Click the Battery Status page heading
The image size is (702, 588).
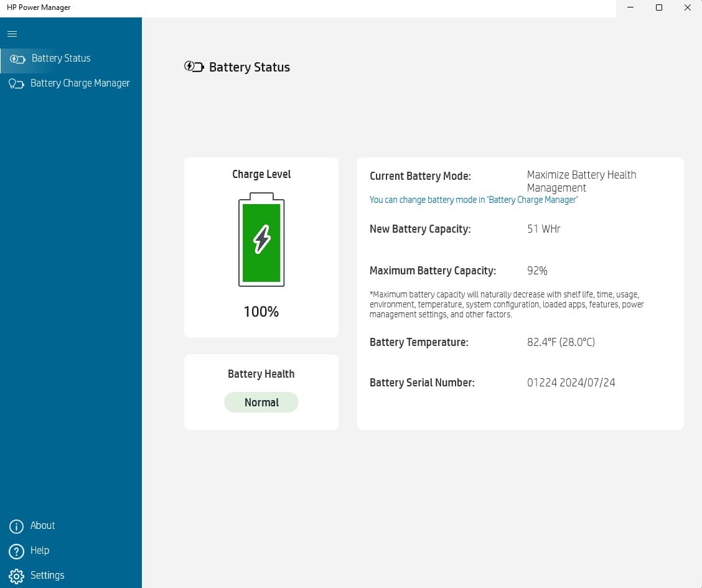click(x=250, y=67)
